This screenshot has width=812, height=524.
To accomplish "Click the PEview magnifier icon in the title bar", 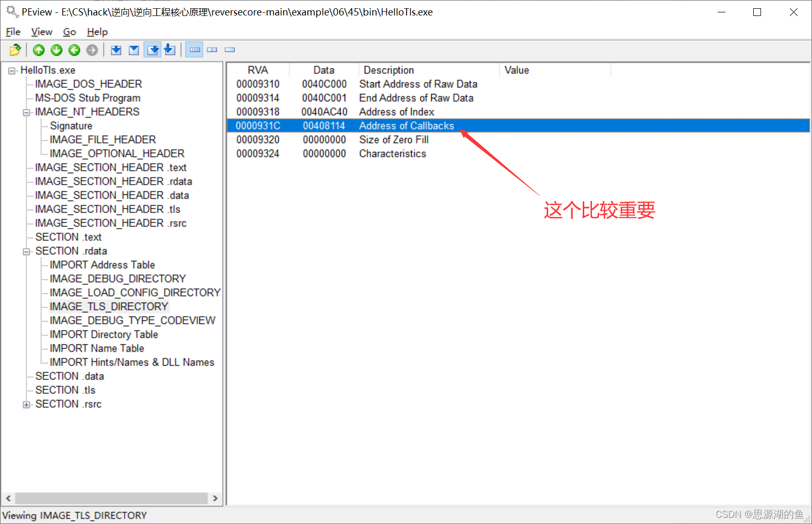I will tap(12, 11).
